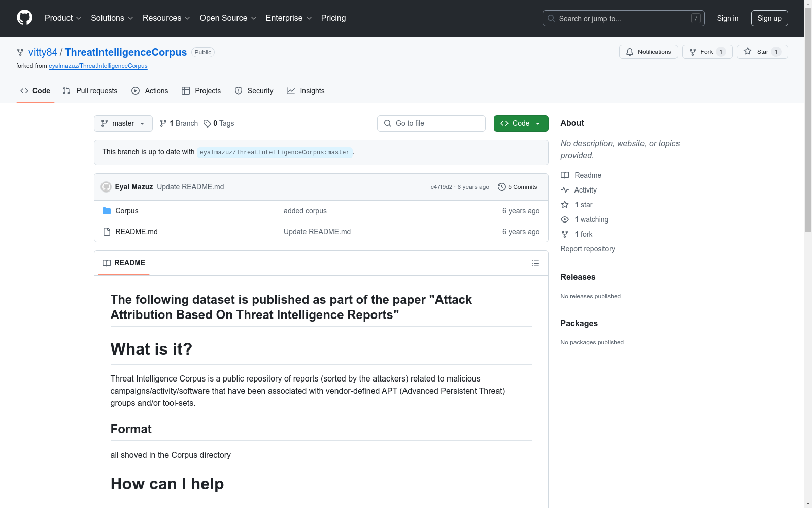The width and height of the screenshot is (812, 508).
Task: Expand the Open Source menu
Action: (x=228, y=18)
